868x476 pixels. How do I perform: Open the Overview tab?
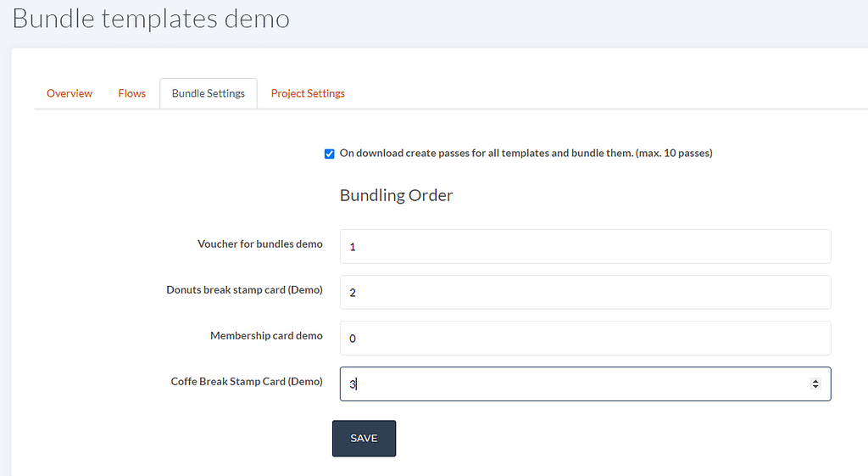click(70, 93)
